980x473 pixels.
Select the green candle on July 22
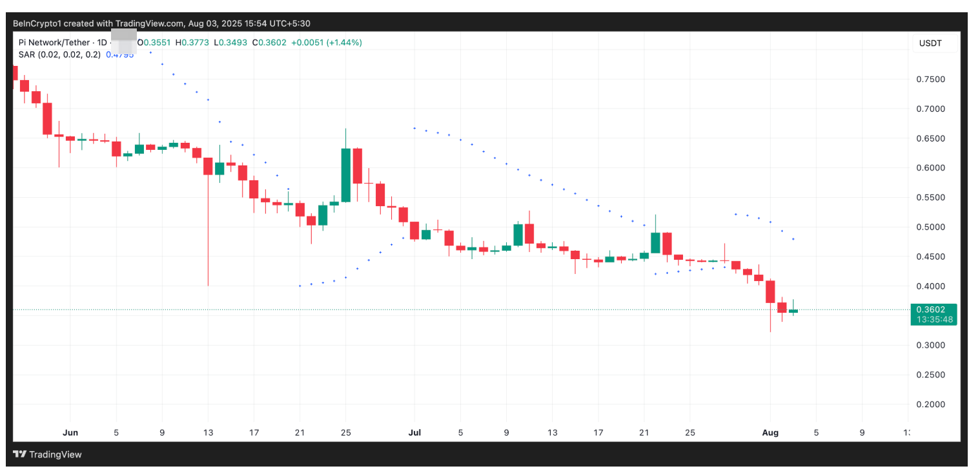coord(655,242)
